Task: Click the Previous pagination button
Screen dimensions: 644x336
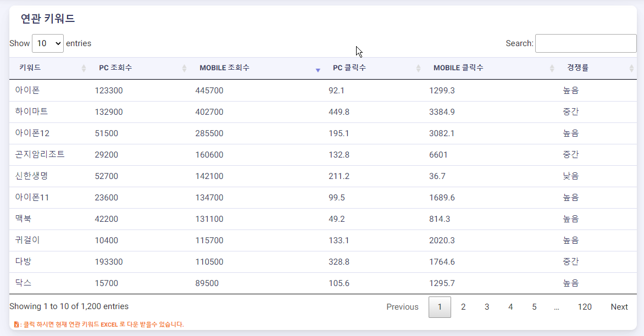Action: coord(402,307)
